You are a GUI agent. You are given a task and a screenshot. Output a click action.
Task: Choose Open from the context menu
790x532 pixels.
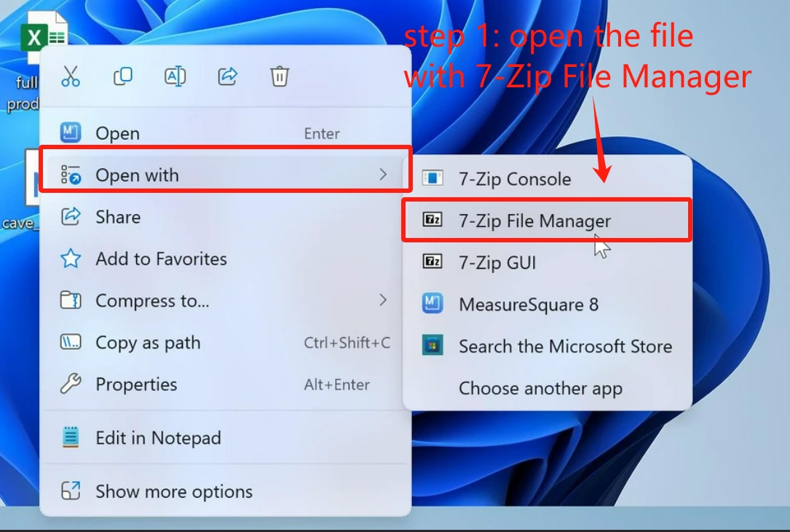(x=225, y=133)
